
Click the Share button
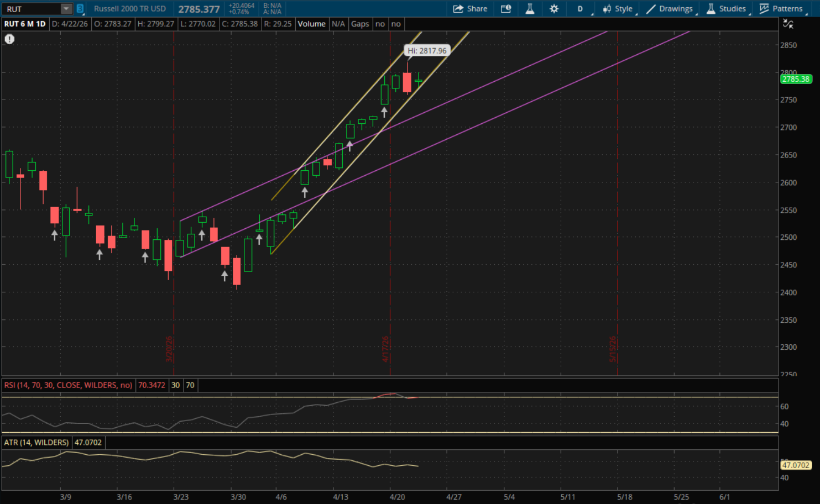tap(470, 9)
